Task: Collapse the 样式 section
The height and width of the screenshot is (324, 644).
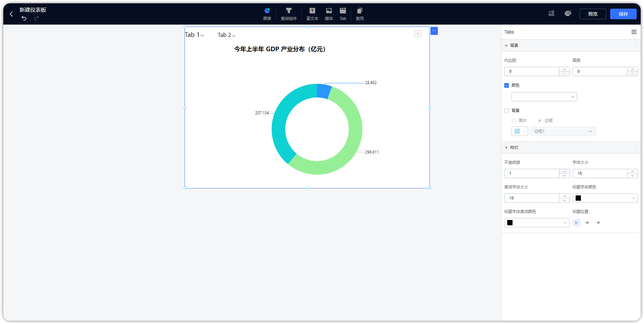Action: (506, 148)
